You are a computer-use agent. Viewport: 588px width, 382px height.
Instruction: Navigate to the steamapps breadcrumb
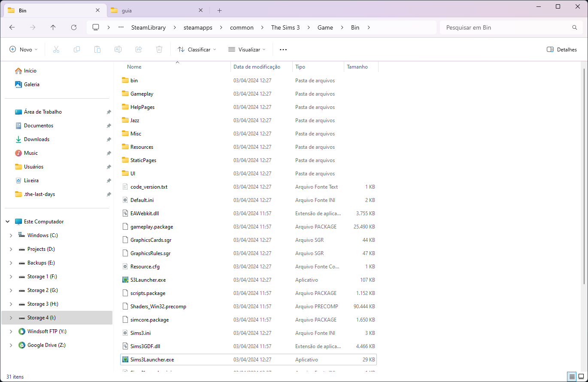pyautogui.click(x=198, y=27)
